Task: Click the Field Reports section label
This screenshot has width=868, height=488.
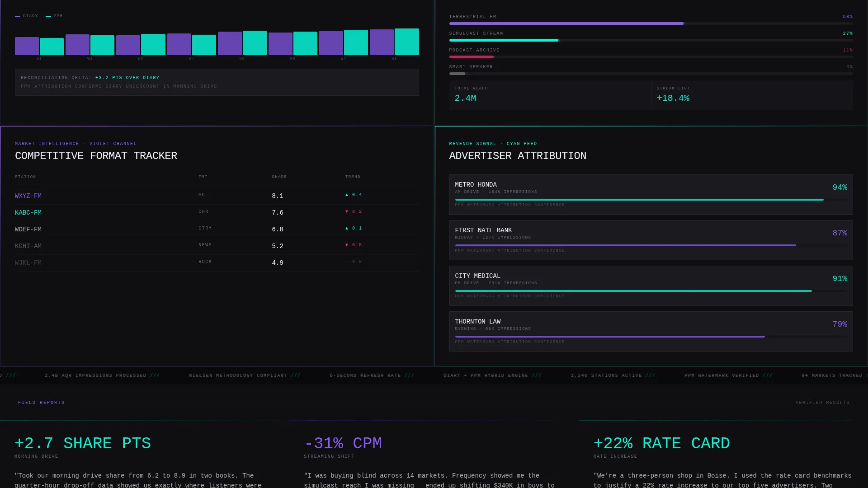Action: coord(42,403)
